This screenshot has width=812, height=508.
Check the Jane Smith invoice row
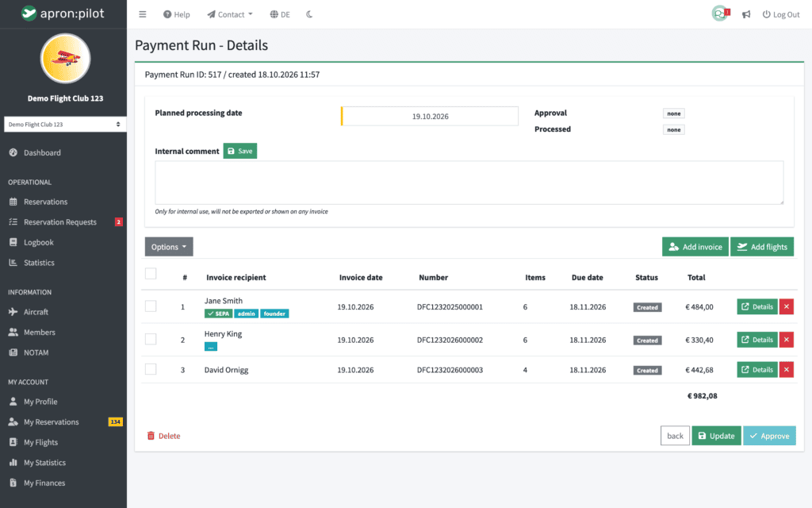click(151, 306)
